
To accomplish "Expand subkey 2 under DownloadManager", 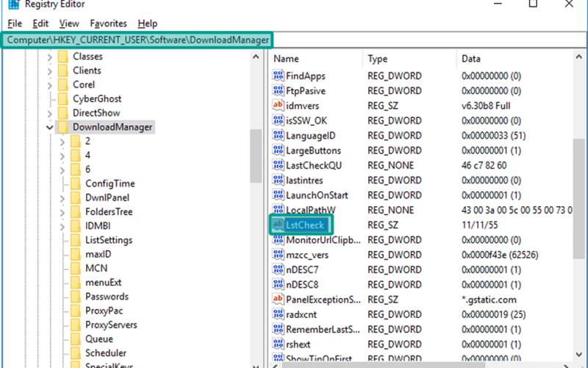I will click(62, 142).
